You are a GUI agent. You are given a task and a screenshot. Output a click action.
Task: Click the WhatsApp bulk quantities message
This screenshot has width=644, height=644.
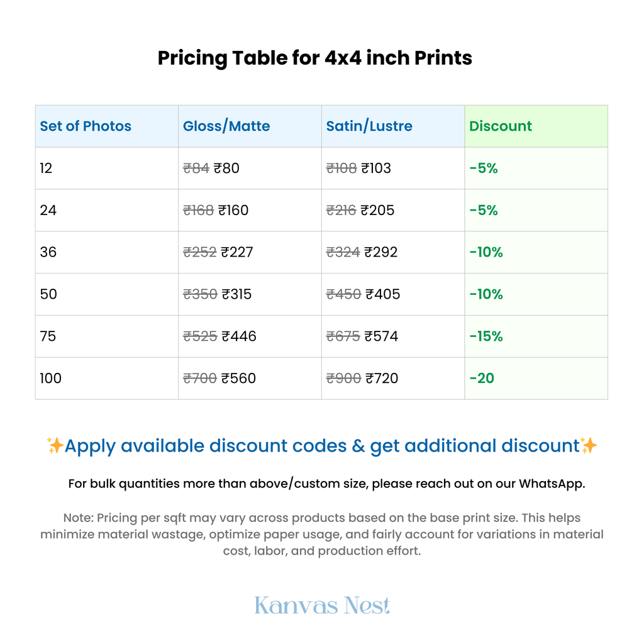326,484
